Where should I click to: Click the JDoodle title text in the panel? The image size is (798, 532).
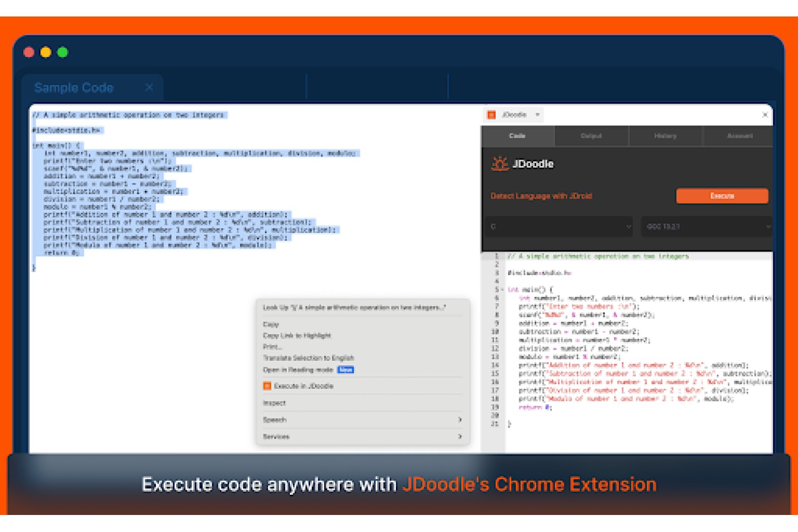[533, 164]
